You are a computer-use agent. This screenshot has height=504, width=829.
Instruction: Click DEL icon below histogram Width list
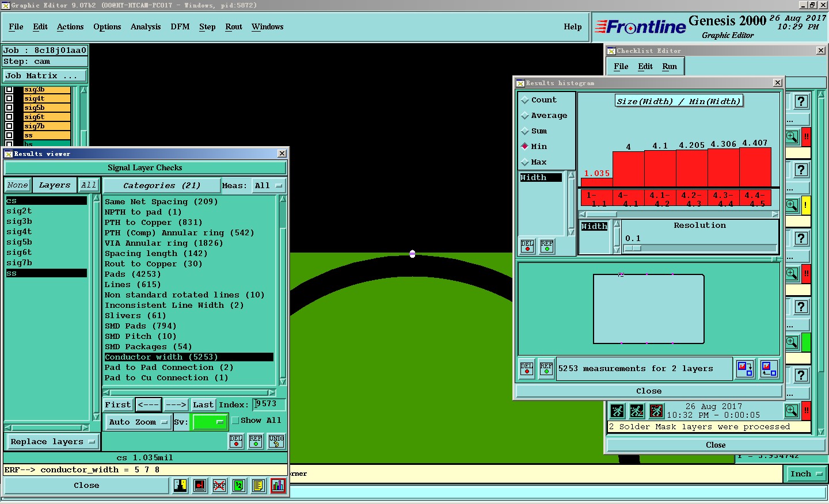527,246
